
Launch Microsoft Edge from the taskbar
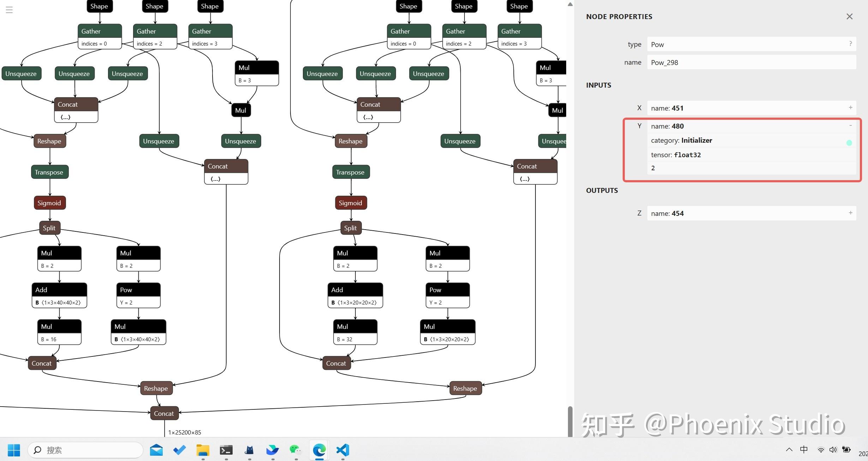[319, 450]
